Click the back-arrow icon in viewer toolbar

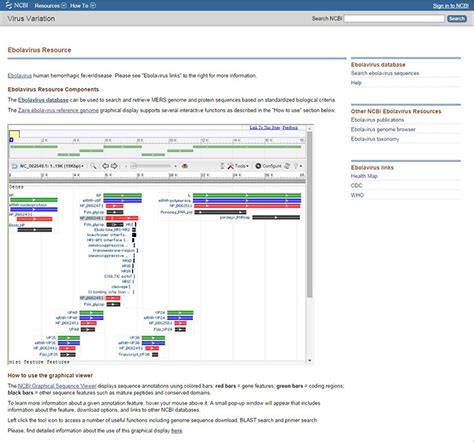click(14, 166)
